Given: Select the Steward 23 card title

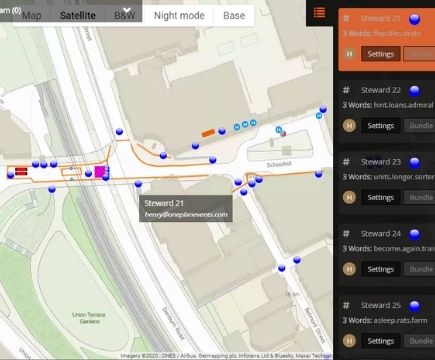Looking at the screenshot, I should [x=381, y=162].
